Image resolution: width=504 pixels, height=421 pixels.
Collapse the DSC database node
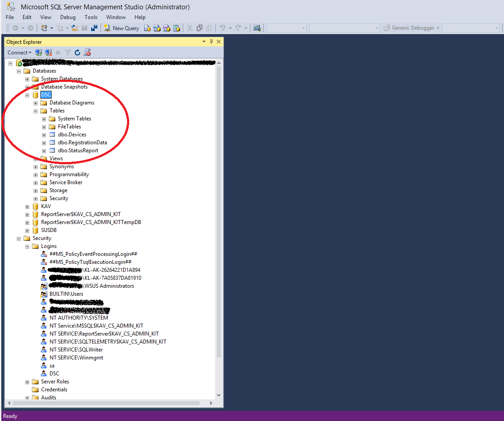point(27,95)
